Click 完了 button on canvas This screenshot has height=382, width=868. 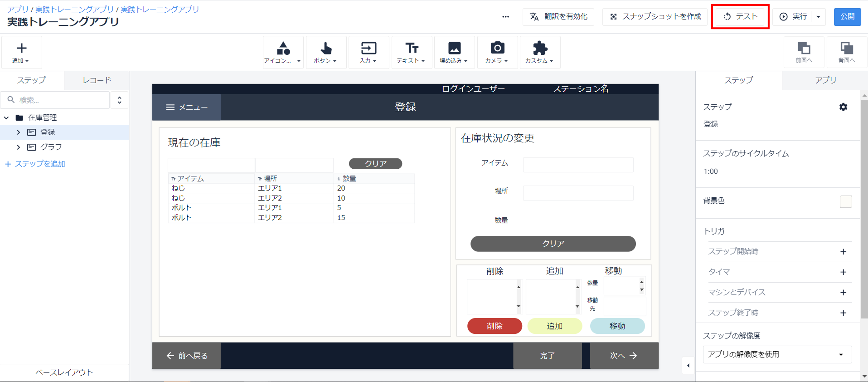(548, 356)
